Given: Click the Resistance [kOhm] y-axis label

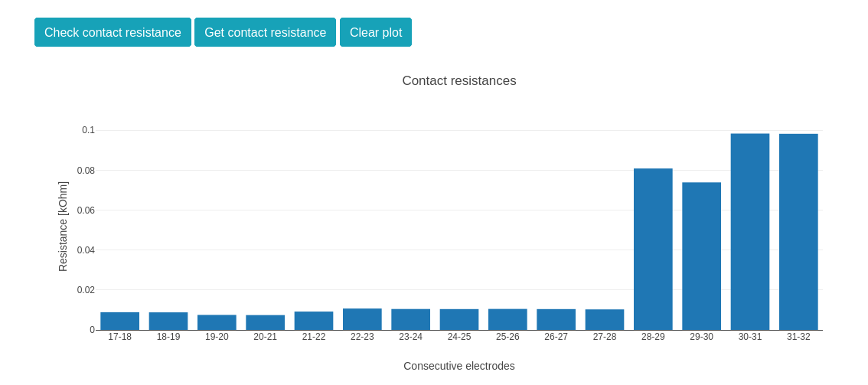Looking at the screenshot, I should tap(63, 227).
